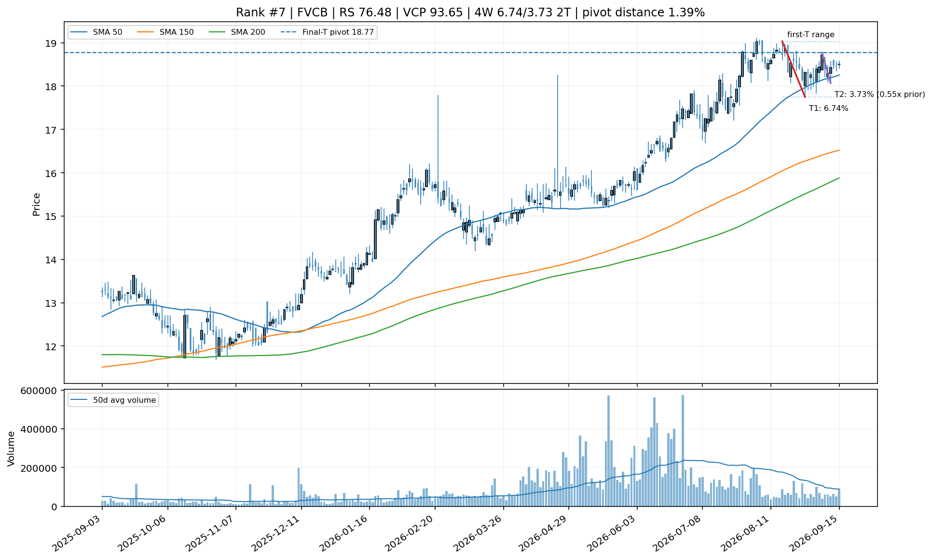
Task: Click the price axis value 12
Action: click(x=51, y=346)
